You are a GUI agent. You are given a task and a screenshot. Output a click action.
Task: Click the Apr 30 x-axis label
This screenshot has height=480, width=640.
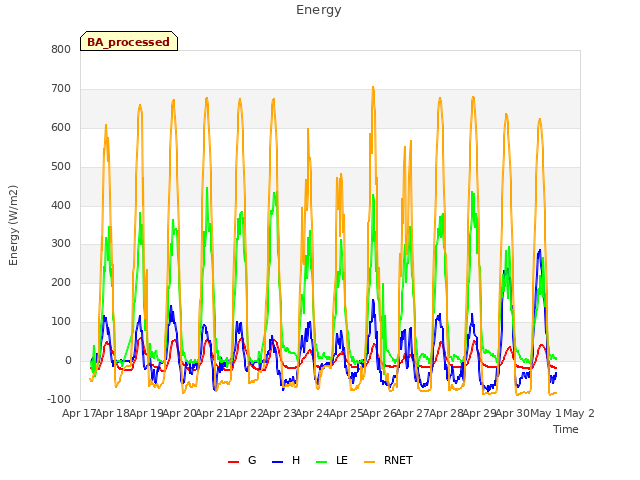point(512,413)
